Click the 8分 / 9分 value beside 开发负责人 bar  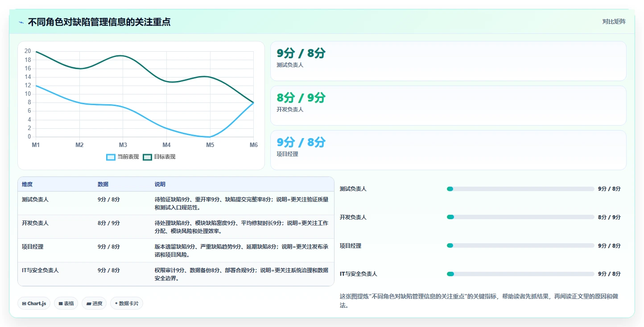click(x=609, y=217)
